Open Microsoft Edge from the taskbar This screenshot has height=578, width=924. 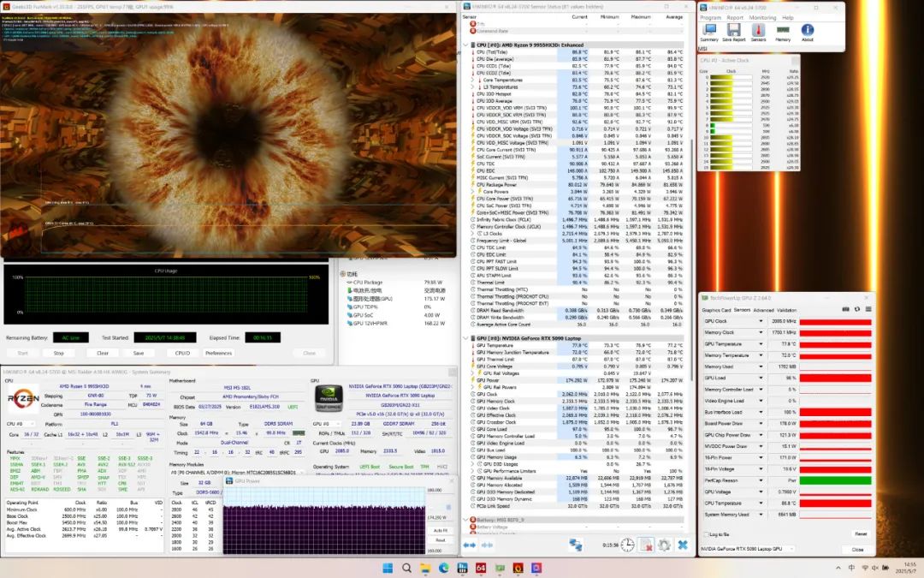point(444,568)
